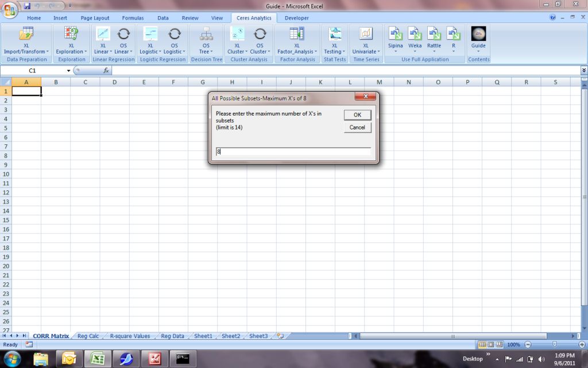Image resolution: width=588 pixels, height=368 pixels.
Task: Open the Reg Data sheet tab
Action: click(172, 336)
